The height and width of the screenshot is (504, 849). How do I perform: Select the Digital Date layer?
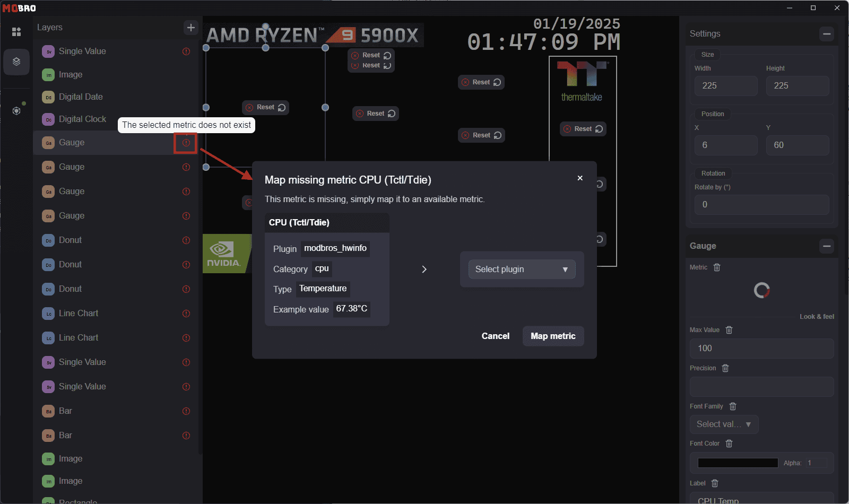[116, 97]
